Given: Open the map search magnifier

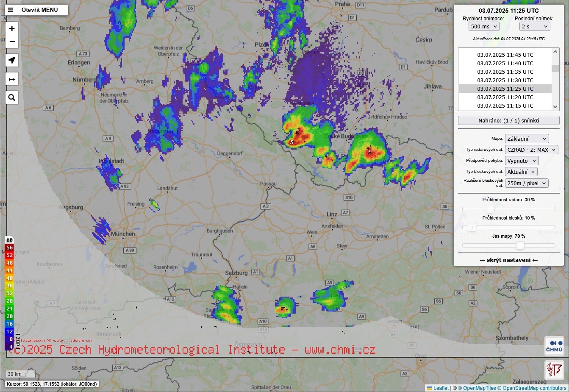Looking at the screenshot, I should coord(12,97).
